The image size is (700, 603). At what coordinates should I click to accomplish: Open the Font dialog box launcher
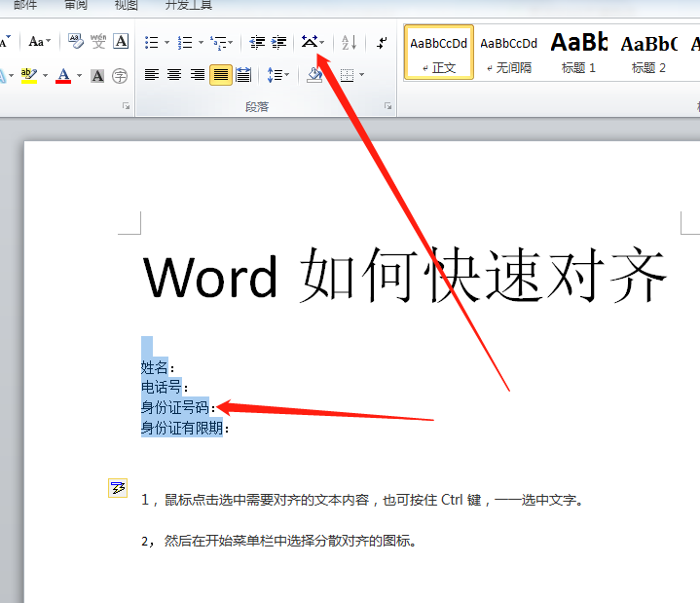coord(127,106)
